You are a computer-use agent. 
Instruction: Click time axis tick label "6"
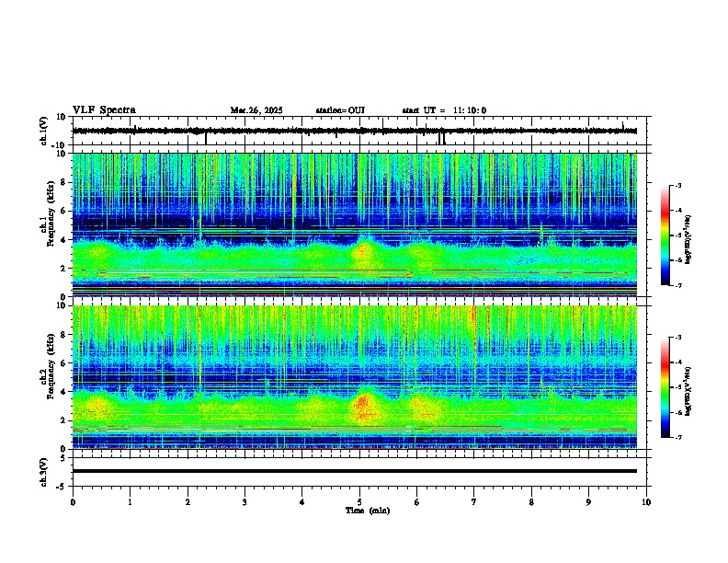[x=417, y=502]
